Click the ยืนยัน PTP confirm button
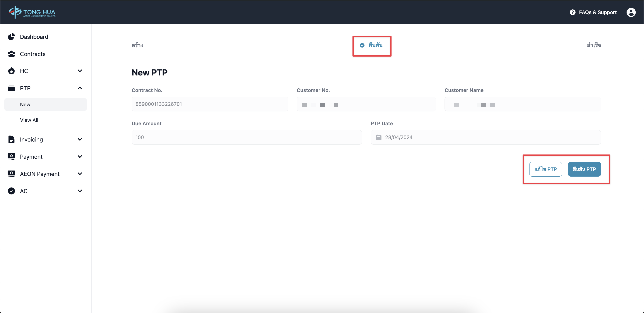Image resolution: width=644 pixels, height=313 pixels. tap(584, 169)
